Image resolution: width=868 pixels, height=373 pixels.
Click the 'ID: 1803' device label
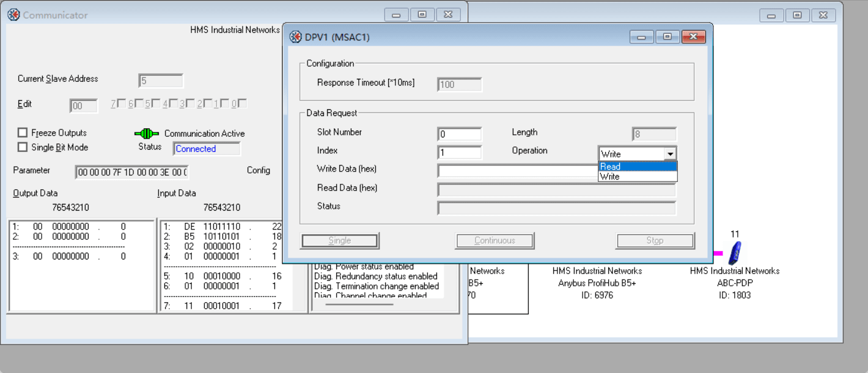pos(735,295)
